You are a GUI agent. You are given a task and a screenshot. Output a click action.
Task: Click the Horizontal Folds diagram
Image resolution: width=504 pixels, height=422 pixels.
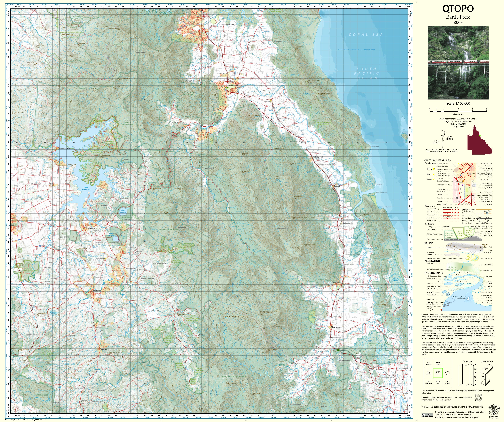point(487,375)
